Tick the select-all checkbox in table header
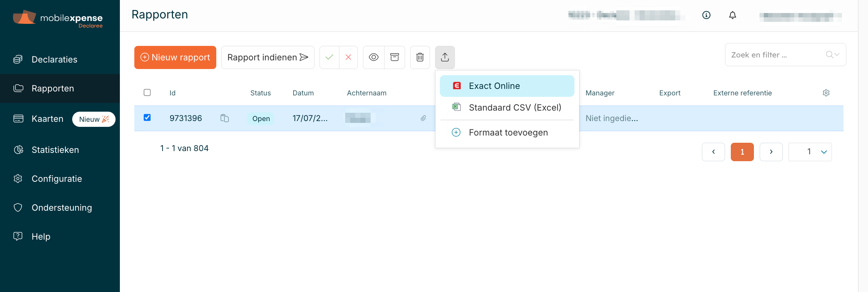Image resolution: width=868 pixels, height=292 pixels. point(147,93)
